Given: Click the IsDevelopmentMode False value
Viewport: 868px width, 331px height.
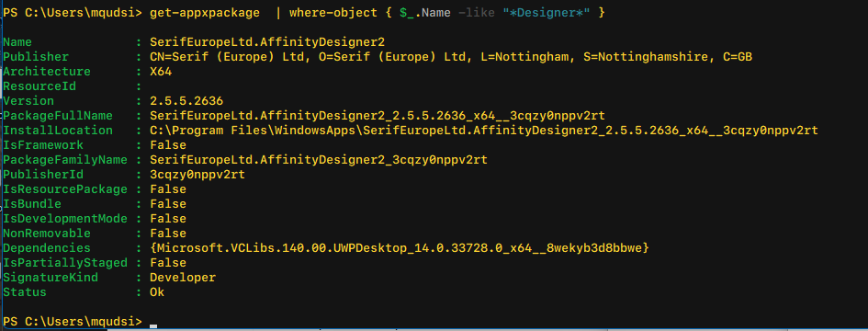Looking at the screenshot, I should coord(168,219).
